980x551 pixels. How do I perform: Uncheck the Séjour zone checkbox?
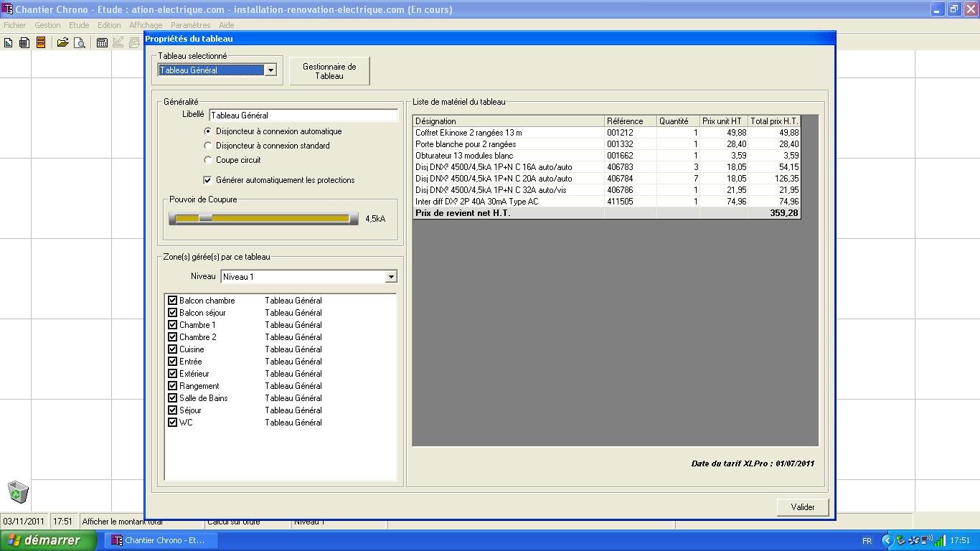(x=172, y=410)
